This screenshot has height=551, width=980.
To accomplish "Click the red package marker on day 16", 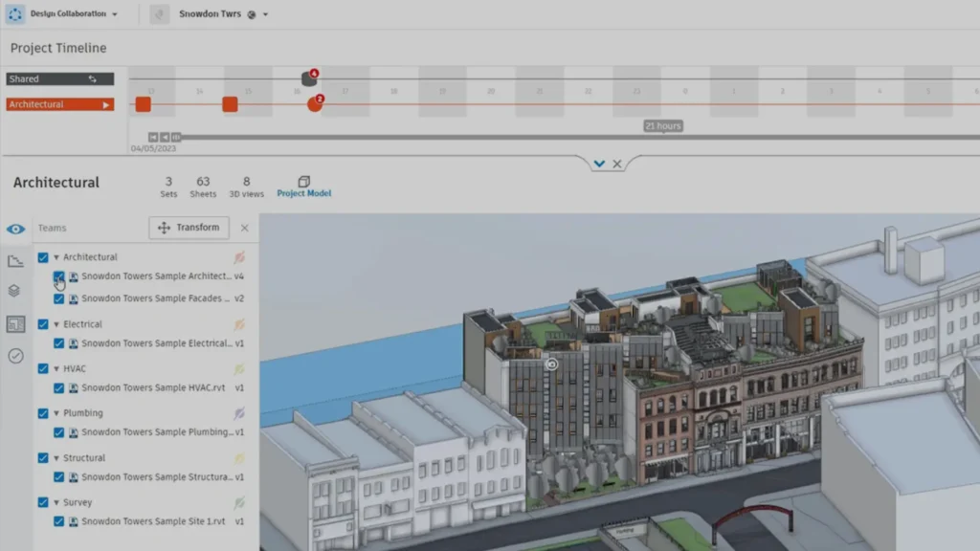I will click(x=315, y=103).
